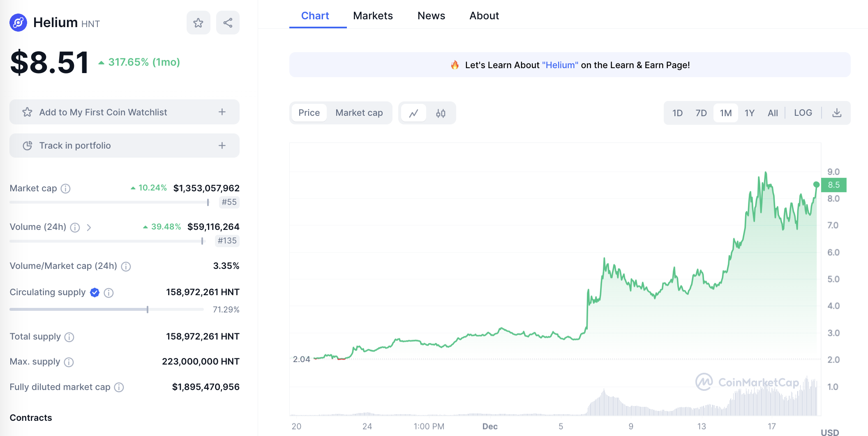Click the 8.5 current price marker
The height and width of the screenshot is (436, 868).
[x=833, y=185]
